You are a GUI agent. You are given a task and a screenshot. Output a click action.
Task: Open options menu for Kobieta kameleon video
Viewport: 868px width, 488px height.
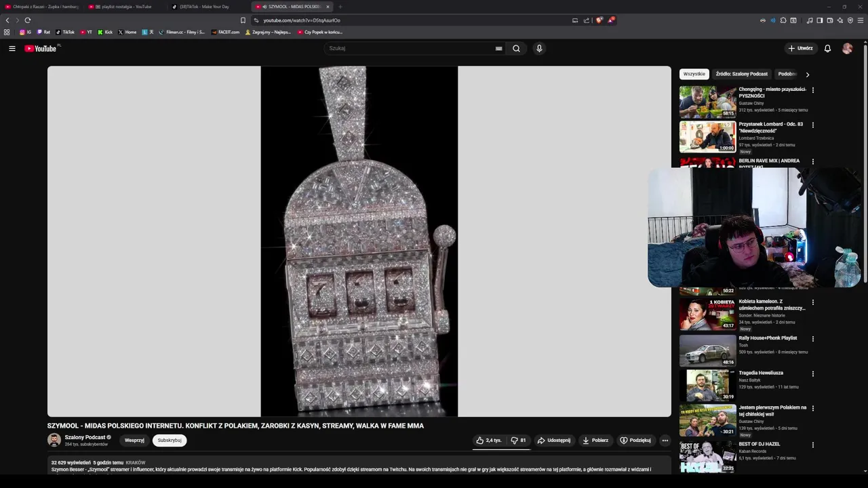coord(812,303)
